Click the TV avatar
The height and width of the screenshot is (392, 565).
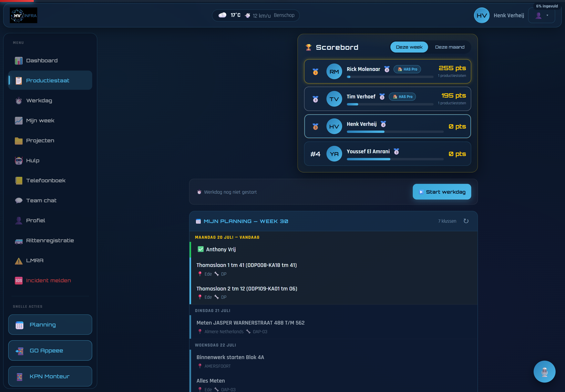tap(334, 99)
